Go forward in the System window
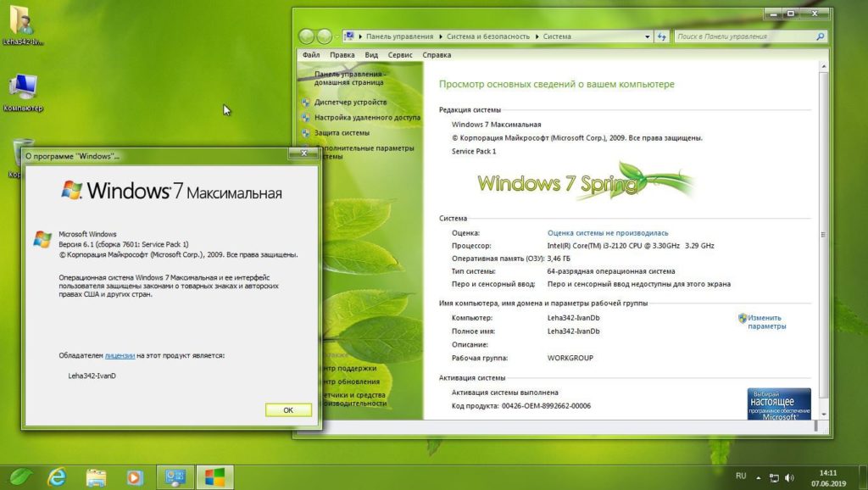The height and width of the screenshot is (490, 868). (x=325, y=36)
